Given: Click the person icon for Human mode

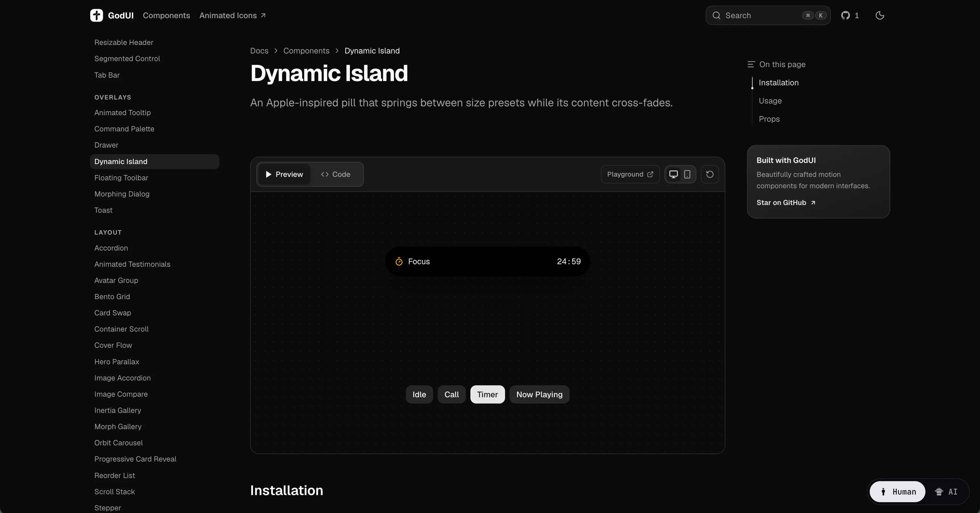Looking at the screenshot, I should coord(883,492).
